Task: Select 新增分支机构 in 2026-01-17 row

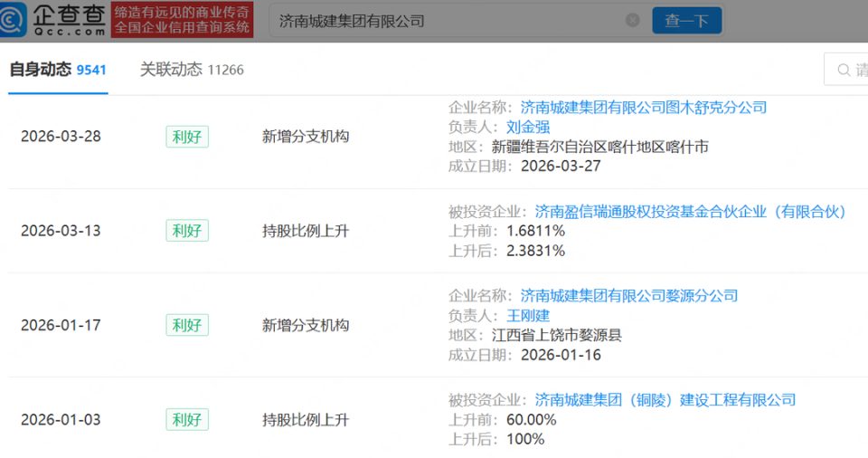Action: pos(306,325)
